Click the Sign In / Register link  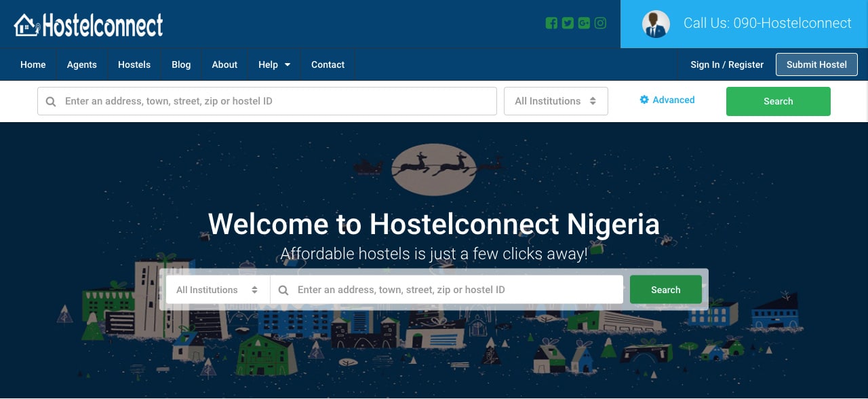click(727, 64)
